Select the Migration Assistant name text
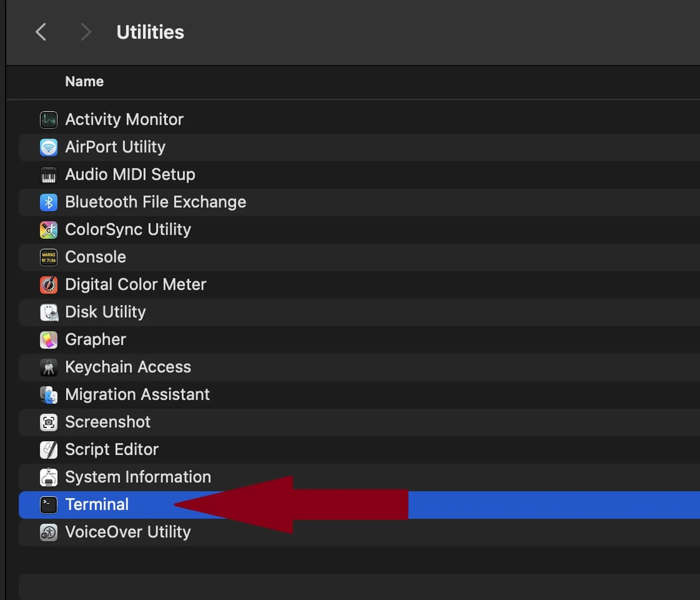 [x=137, y=394]
